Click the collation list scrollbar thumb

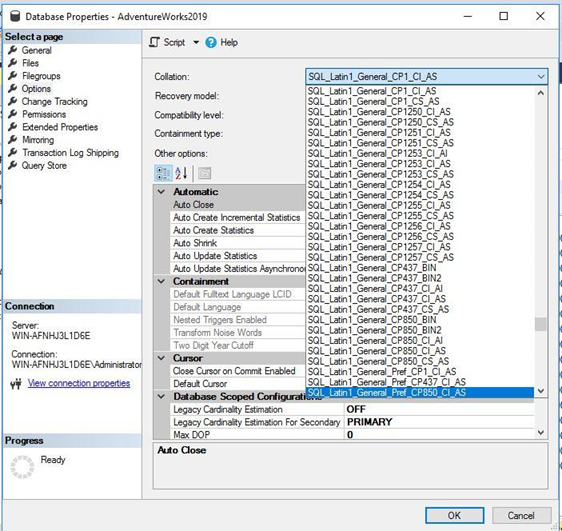[x=541, y=324]
